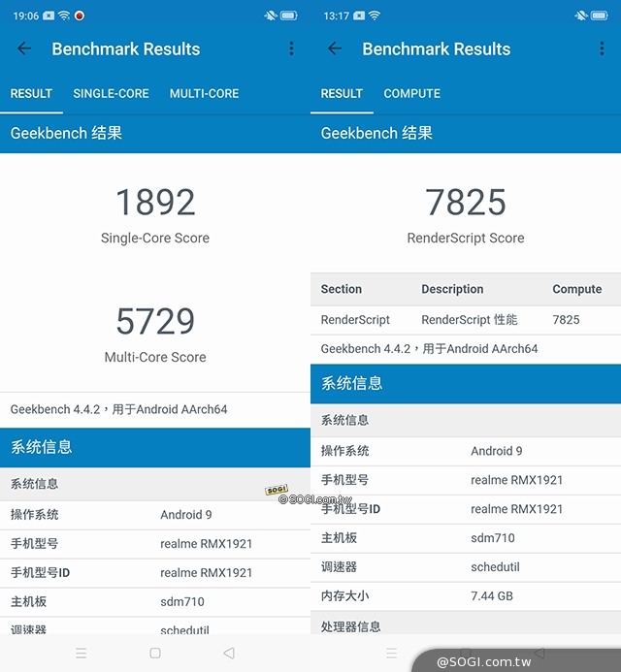Tap the red recording indicator in left status bar
The width and height of the screenshot is (621, 672).
click(x=80, y=16)
